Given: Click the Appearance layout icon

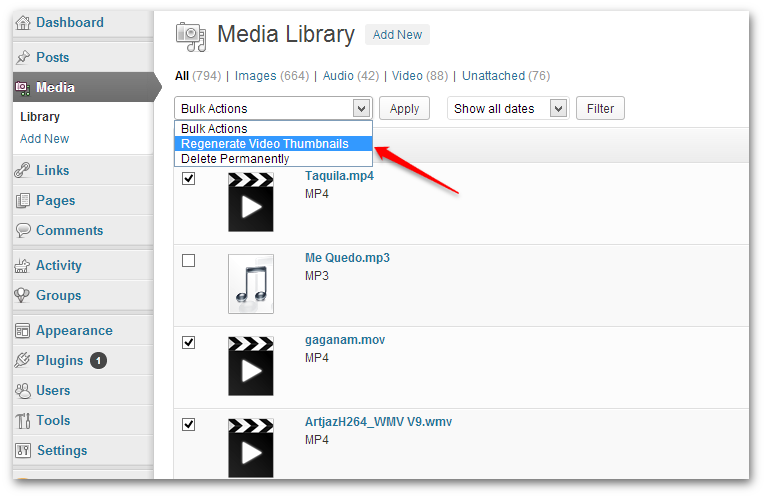Looking at the screenshot, I should click(23, 331).
